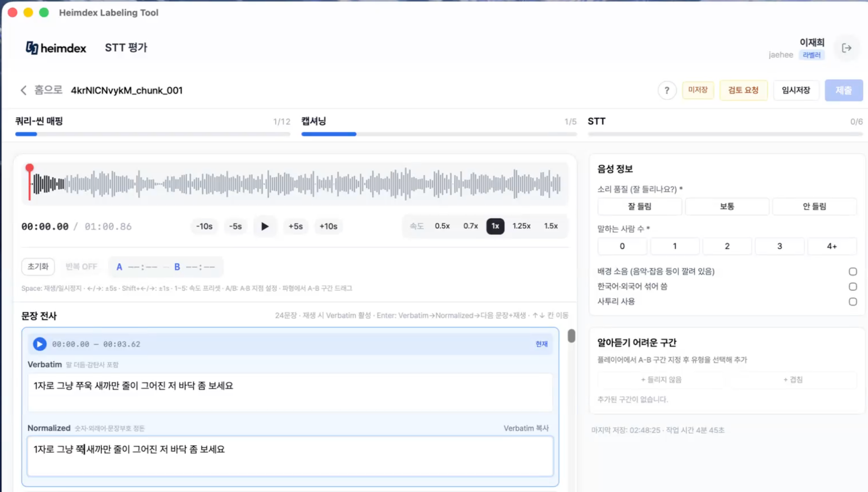Viewport: 868px width, 492px height.
Task: Click the A loop point marker
Action: [119, 267]
